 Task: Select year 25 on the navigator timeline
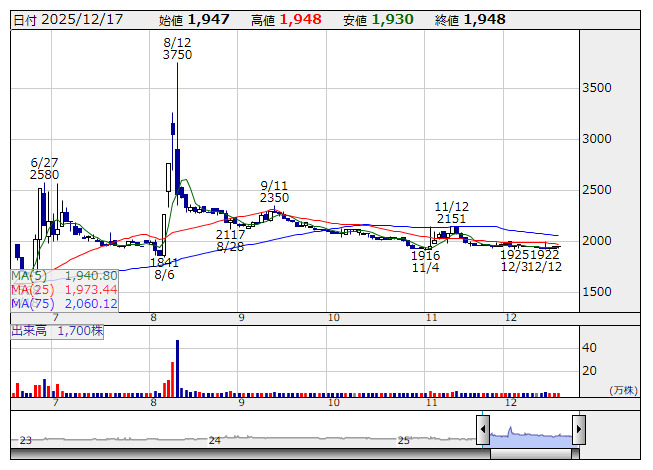pyautogui.click(x=404, y=440)
